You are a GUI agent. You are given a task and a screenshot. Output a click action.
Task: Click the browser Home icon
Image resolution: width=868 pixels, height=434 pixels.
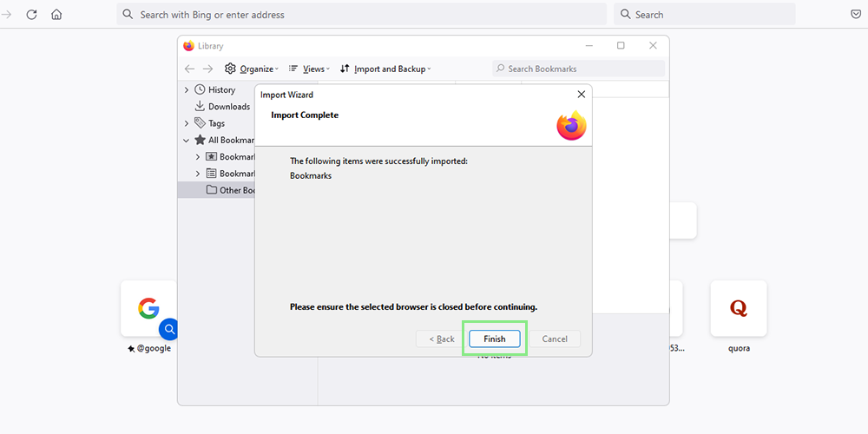click(56, 15)
